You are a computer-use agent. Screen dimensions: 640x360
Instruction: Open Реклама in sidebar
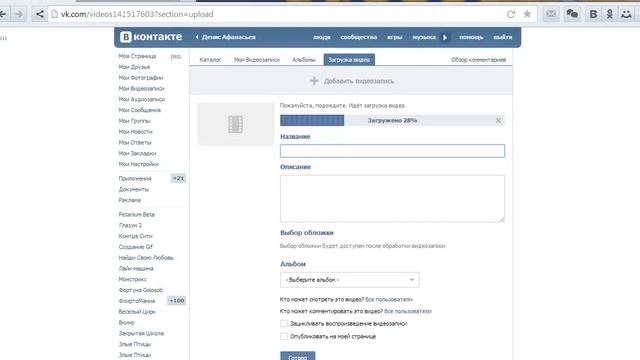129,200
